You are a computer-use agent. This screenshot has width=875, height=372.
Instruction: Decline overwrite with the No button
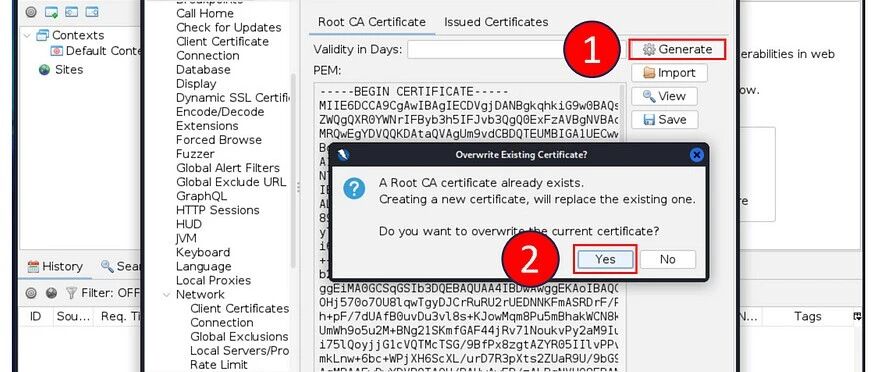click(667, 259)
